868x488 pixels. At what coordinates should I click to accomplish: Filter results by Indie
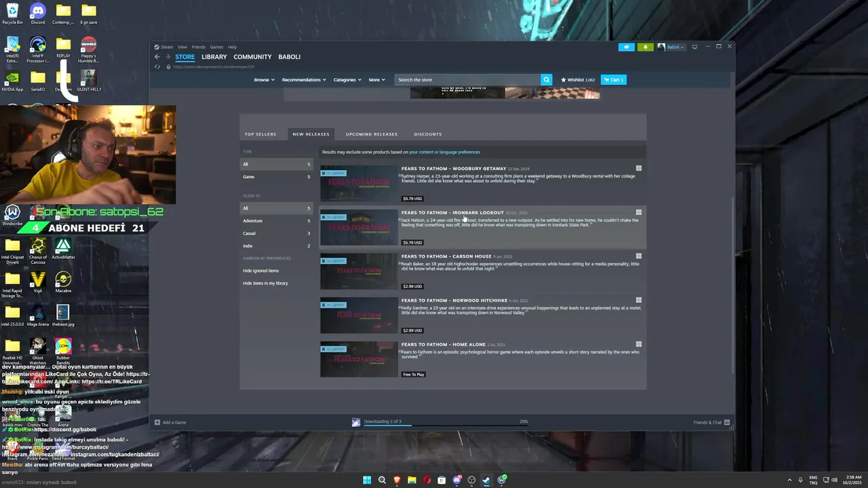[x=277, y=246]
